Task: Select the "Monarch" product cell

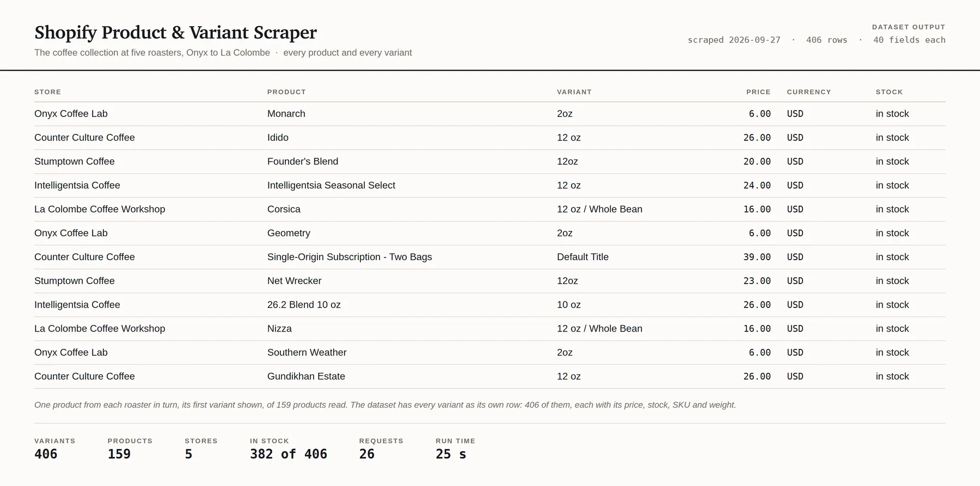Action: click(x=286, y=114)
